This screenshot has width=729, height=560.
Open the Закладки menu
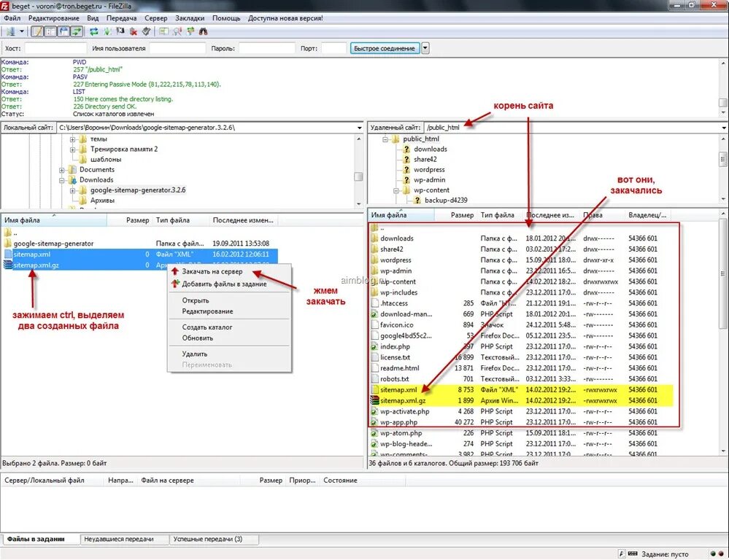click(x=190, y=18)
